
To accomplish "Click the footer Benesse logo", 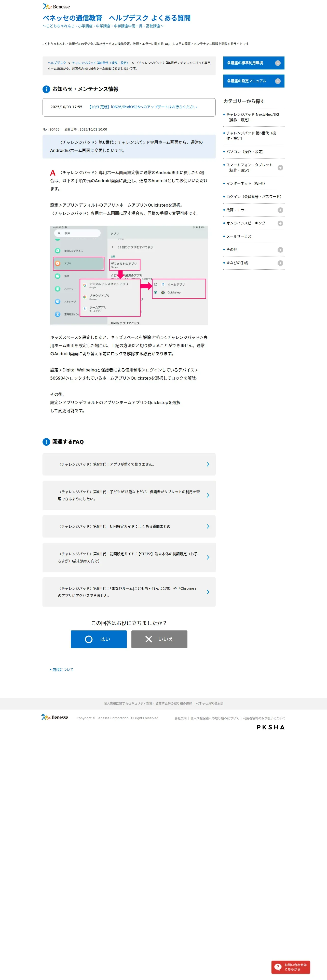I will click(x=55, y=717).
